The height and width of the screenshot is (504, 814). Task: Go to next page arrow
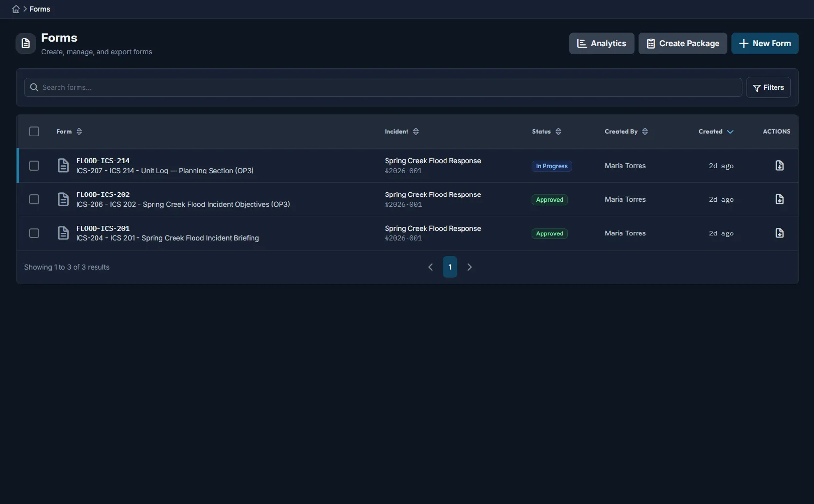469,267
